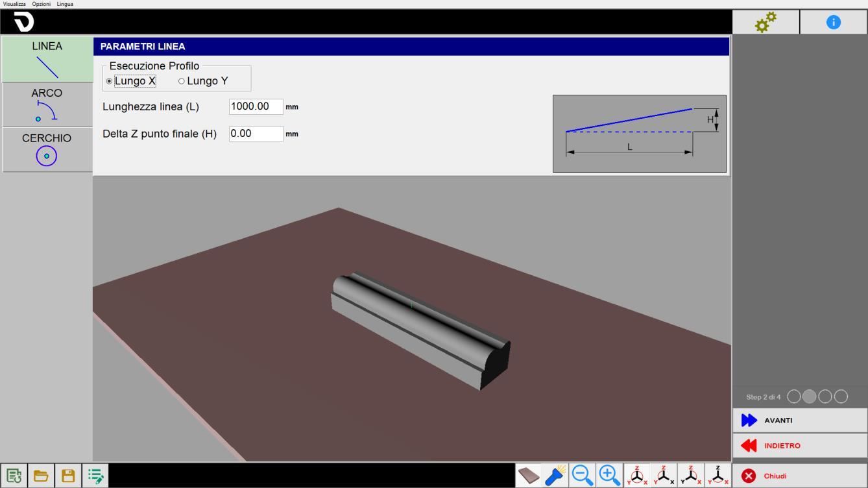
Task: Select the axis view with black Y label
Action: 690,476
